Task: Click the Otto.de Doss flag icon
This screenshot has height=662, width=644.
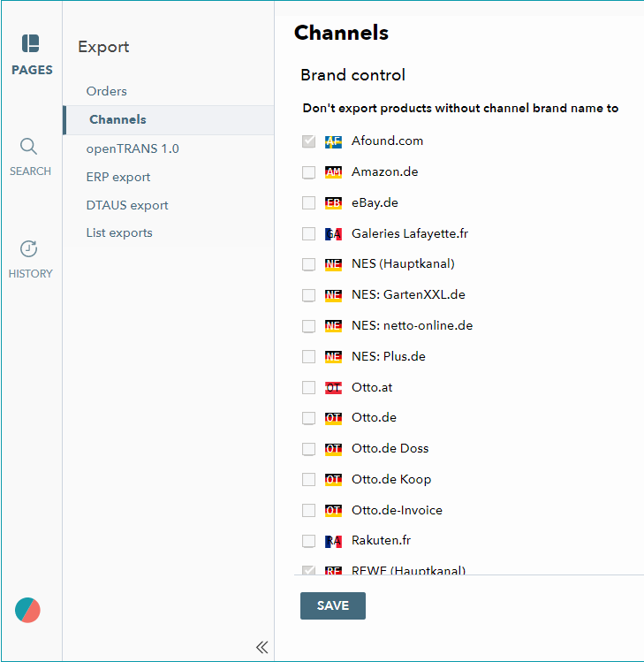Action: [x=333, y=449]
